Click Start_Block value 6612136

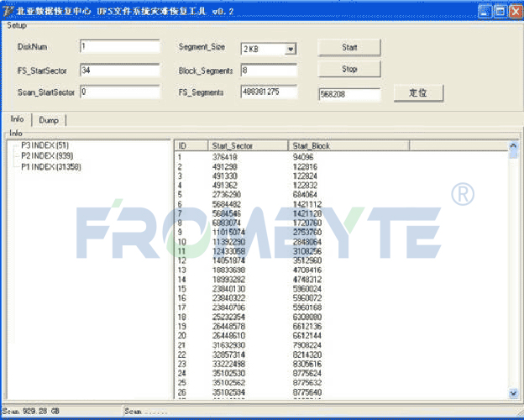307,326
